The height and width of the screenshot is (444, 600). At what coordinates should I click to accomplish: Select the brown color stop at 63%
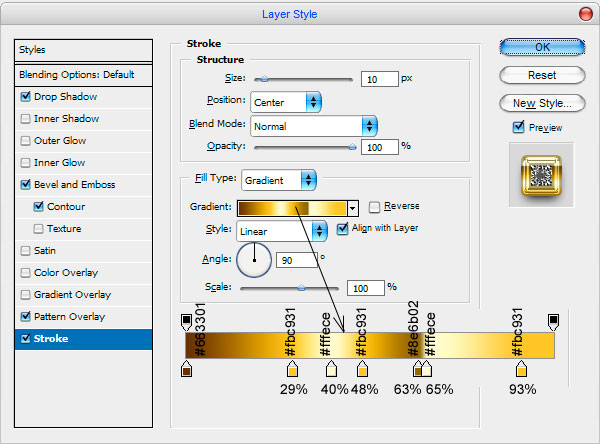tap(417, 369)
